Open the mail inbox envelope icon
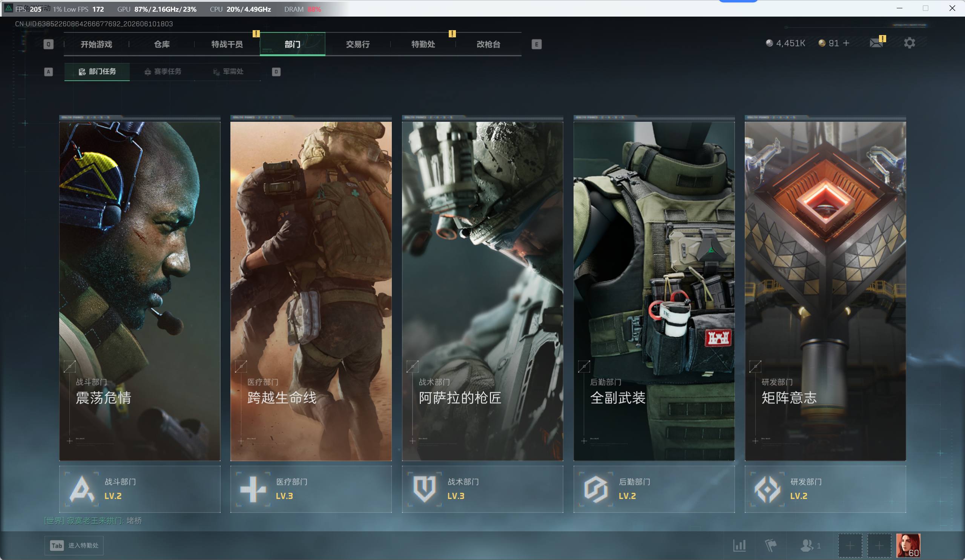The width and height of the screenshot is (965, 560). coord(876,43)
